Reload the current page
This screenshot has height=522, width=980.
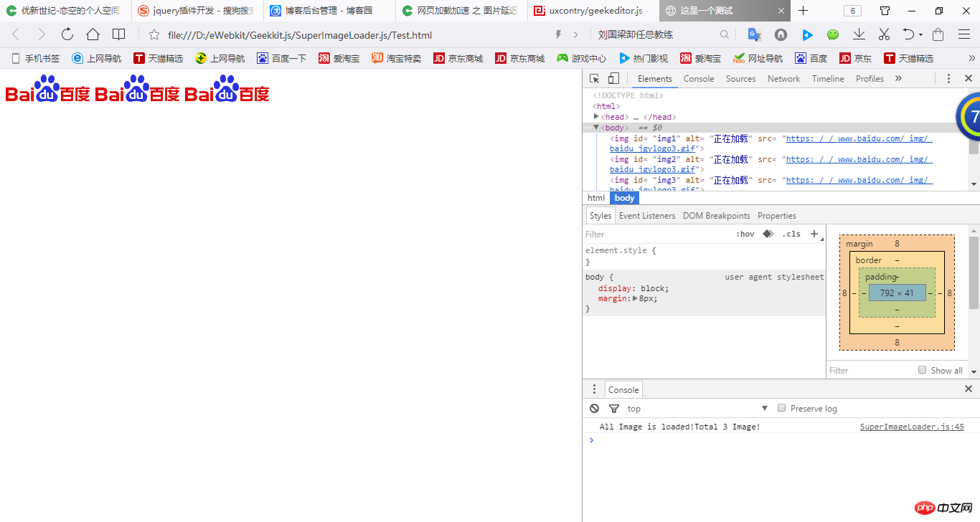67,34
